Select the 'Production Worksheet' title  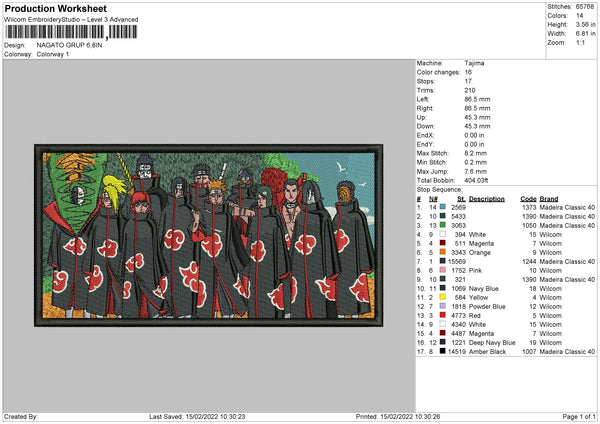pos(55,8)
